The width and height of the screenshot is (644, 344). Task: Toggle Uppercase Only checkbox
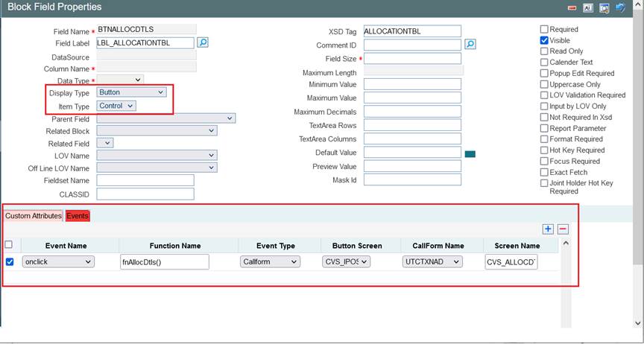pyautogui.click(x=544, y=85)
